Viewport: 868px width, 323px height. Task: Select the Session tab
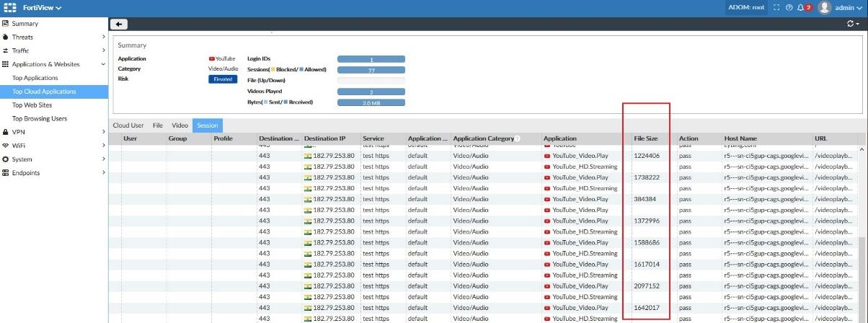coord(208,125)
